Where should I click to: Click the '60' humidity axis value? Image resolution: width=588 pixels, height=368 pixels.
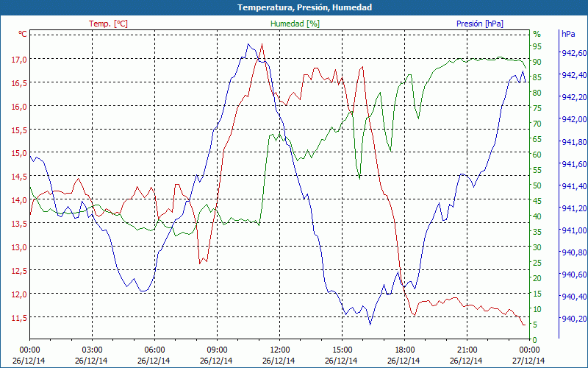pos(537,155)
